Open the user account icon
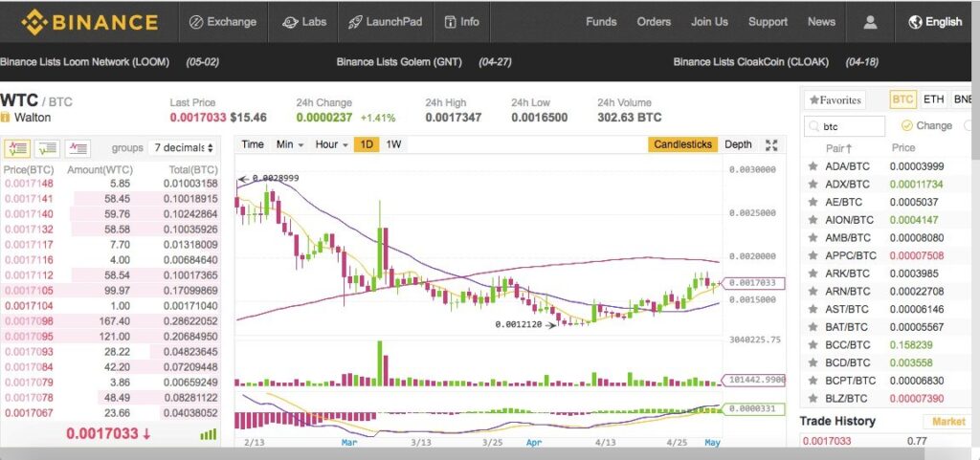Viewport: 980px width, 460px height. click(x=869, y=22)
